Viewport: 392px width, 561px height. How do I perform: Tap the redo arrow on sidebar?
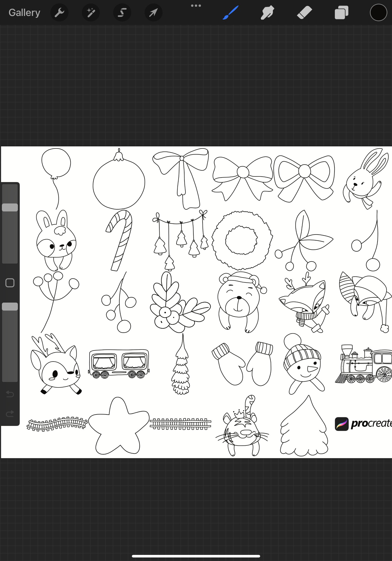[10, 413]
